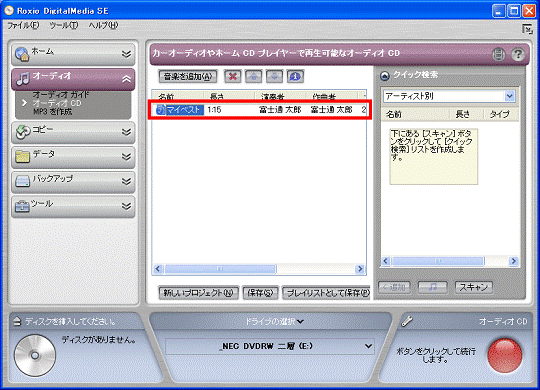
Task: Expand the バックアップ section chevron
Action: [126, 181]
